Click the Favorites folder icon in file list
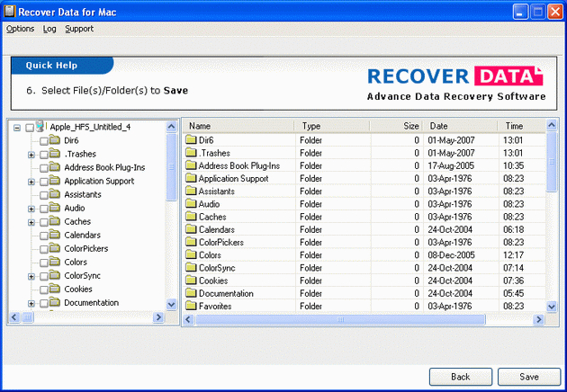The height and width of the screenshot is (392, 567). 190,307
